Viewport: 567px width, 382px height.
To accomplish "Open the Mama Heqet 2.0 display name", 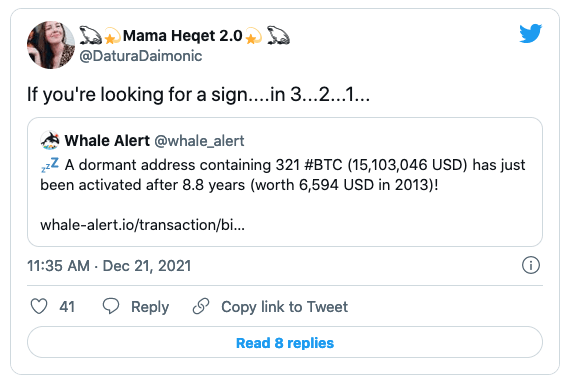I will click(183, 35).
